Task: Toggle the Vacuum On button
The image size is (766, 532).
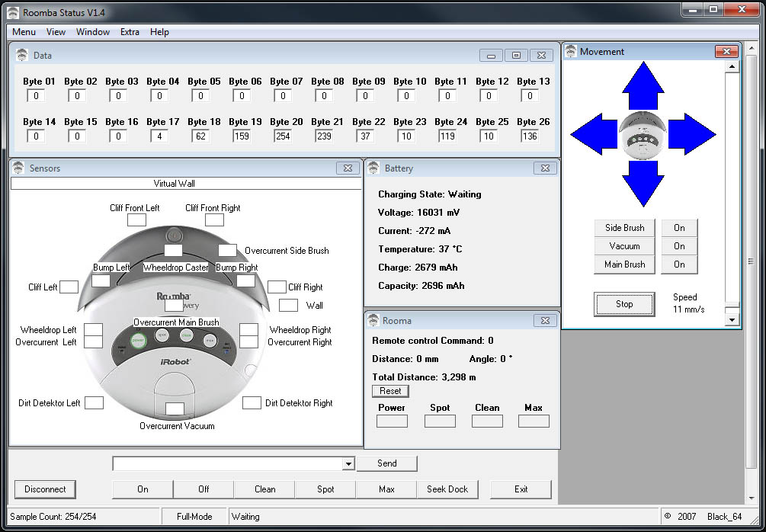Action: (x=679, y=246)
